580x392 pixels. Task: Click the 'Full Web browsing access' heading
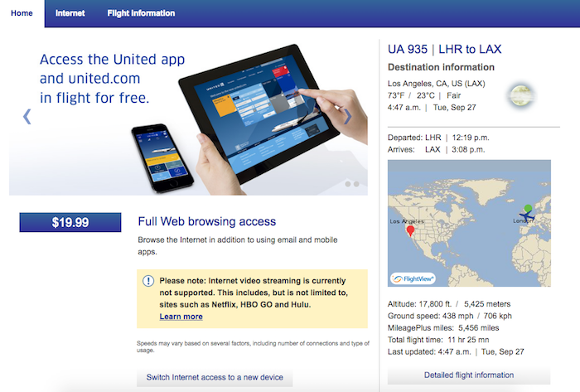pos(207,221)
